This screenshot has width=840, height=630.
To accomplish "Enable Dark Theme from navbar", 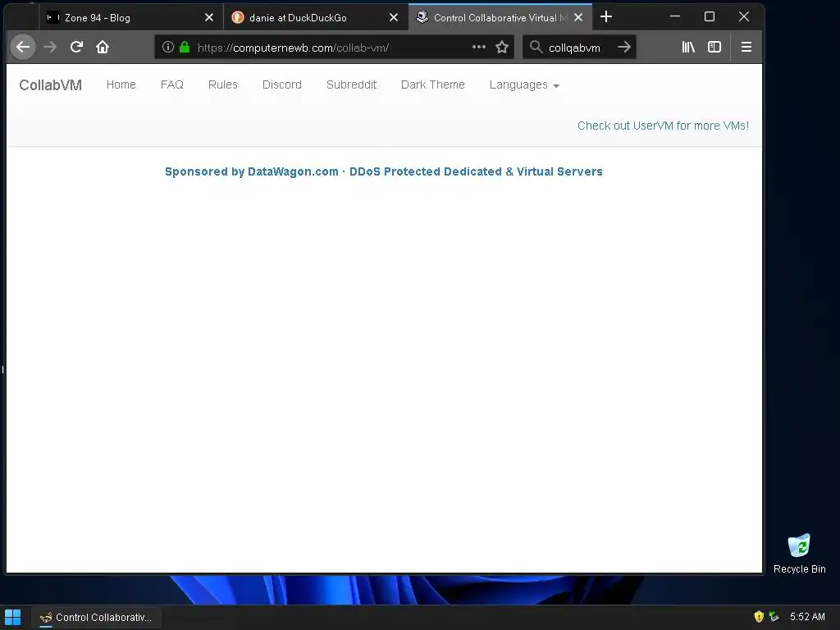I will click(x=433, y=84).
